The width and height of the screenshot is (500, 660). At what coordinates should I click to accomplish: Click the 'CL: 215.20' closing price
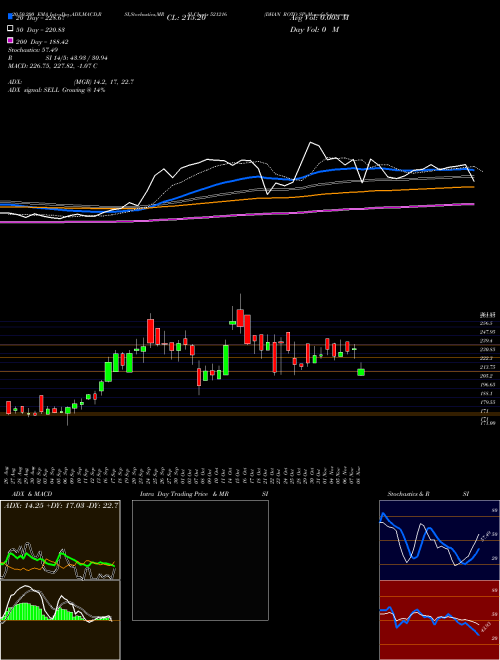(186, 18)
